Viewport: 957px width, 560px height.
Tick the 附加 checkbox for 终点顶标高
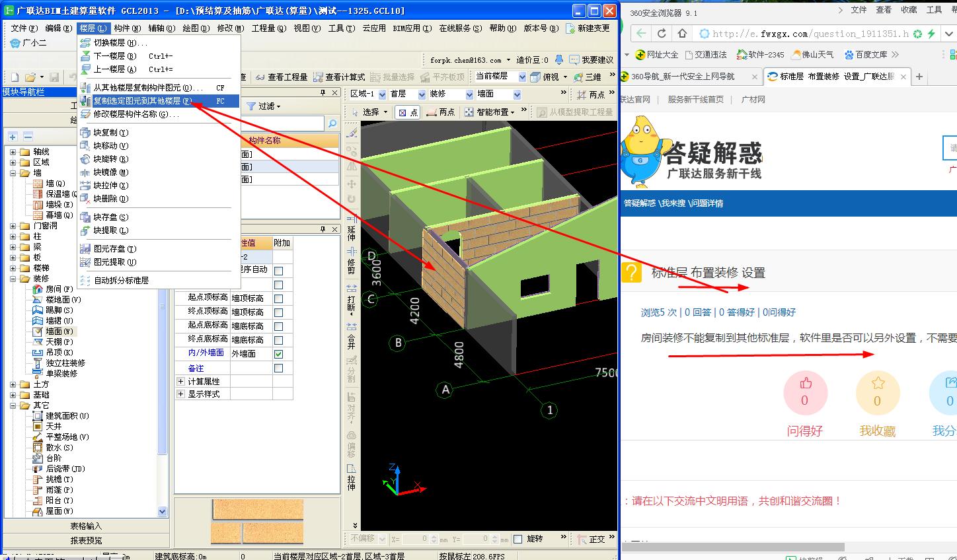pyautogui.click(x=279, y=312)
